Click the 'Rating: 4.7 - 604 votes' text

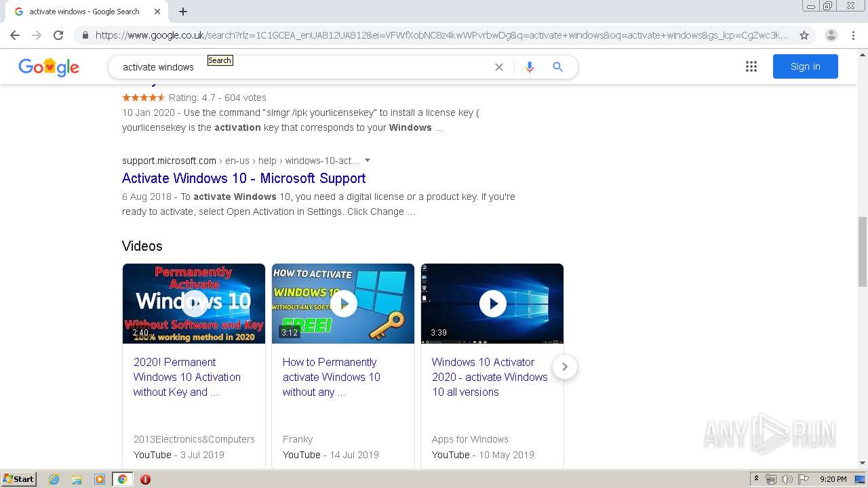[217, 98]
